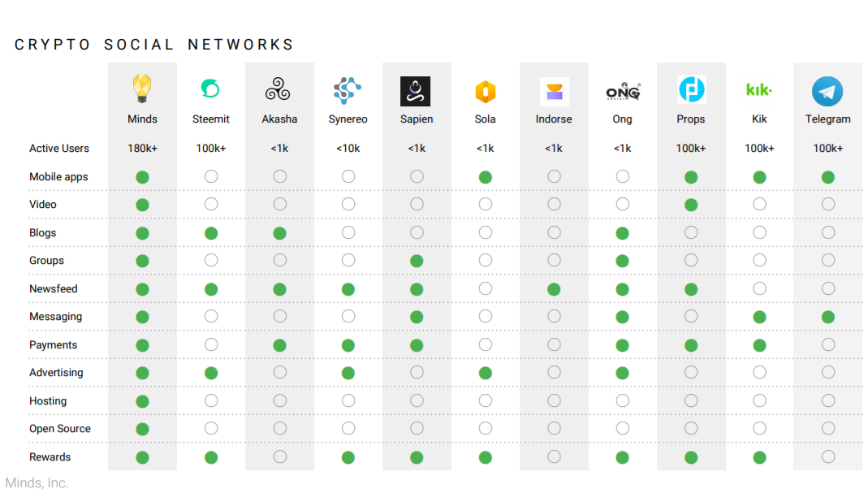Screen dimensions: 868x493
Task: Open the Sapien black square logo
Action: click(x=415, y=92)
